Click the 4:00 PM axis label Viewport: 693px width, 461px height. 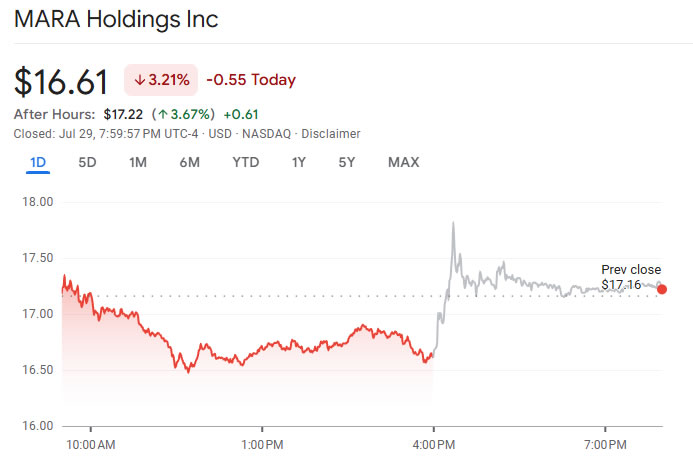[433, 441]
